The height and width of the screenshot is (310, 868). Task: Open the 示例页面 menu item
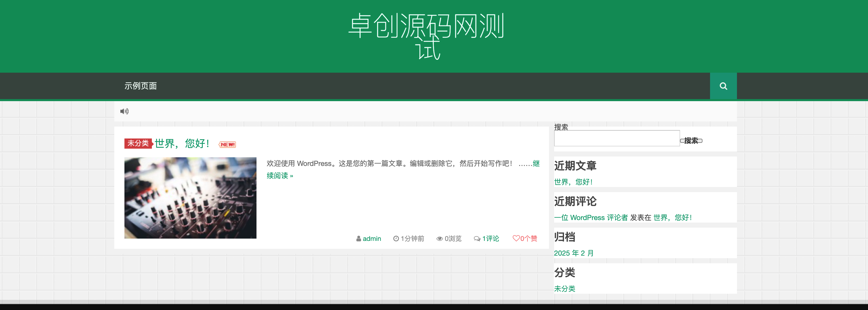pyautogui.click(x=140, y=86)
